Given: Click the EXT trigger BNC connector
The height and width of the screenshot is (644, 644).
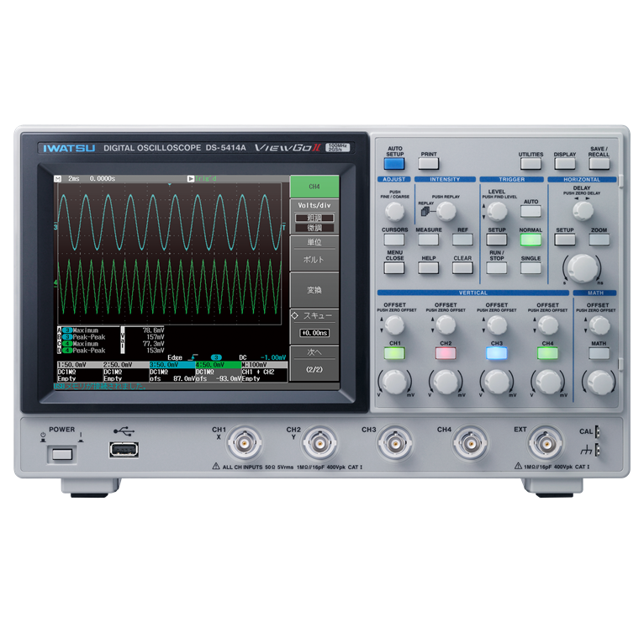Looking at the screenshot, I should [546, 443].
